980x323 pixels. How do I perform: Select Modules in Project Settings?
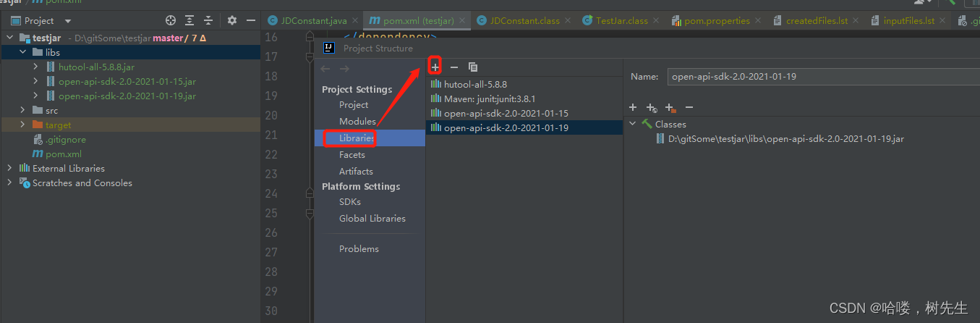pos(357,121)
